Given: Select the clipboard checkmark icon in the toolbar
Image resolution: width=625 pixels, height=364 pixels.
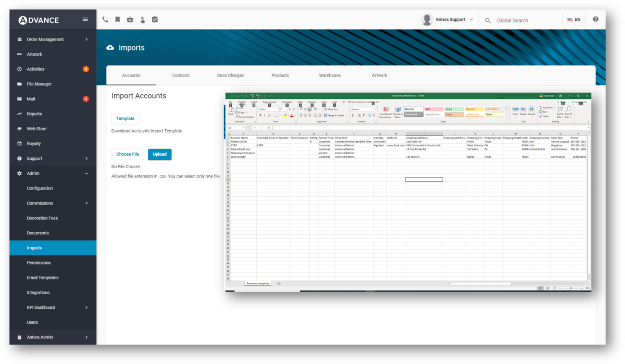Looking at the screenshot, I should click(x=155, y=19).
